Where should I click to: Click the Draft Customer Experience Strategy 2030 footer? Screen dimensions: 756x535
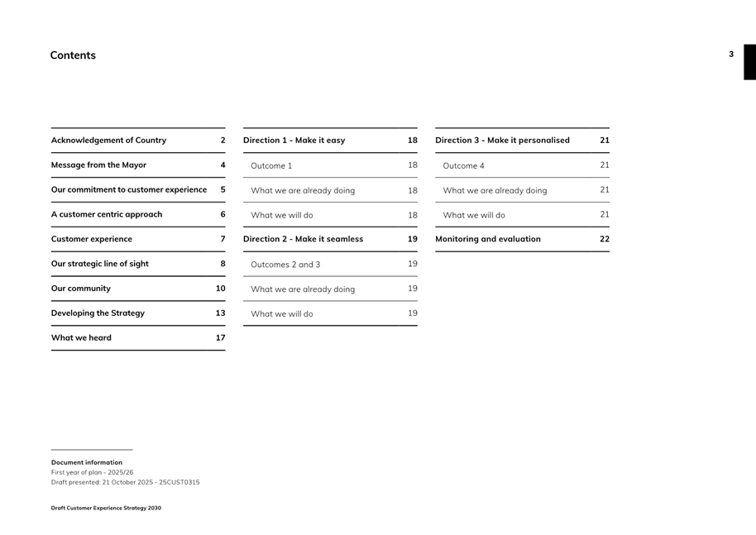(x=106, y=509)
